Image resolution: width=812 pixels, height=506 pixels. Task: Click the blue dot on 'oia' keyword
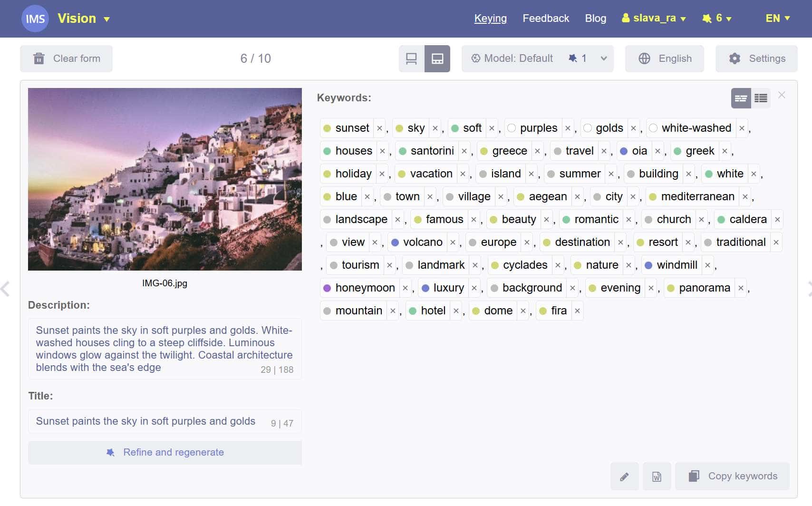click(624, 151)
